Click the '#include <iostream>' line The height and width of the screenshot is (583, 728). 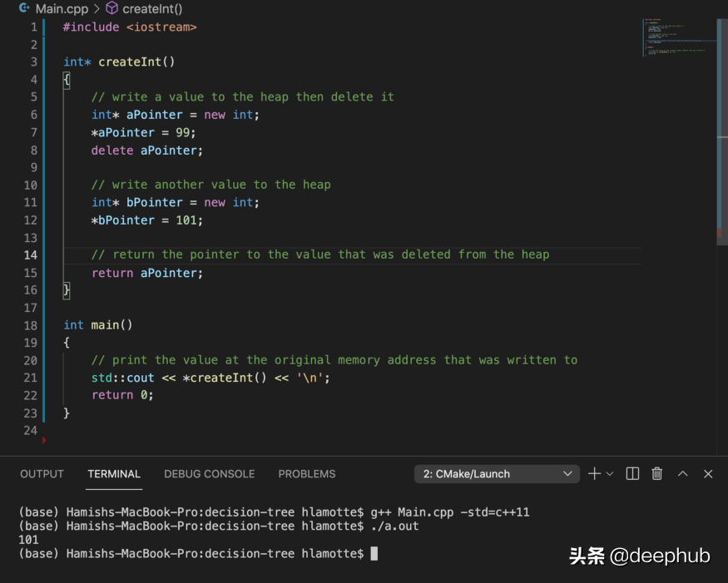point(130,27)
